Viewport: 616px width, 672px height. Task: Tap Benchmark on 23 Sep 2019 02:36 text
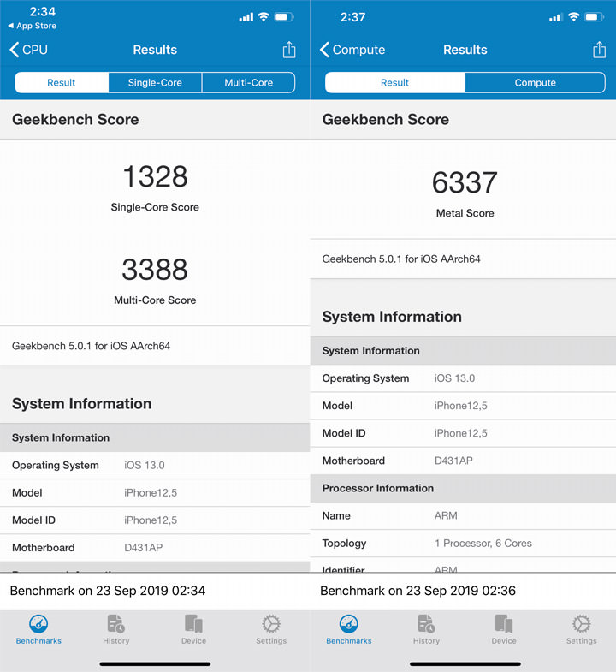418,591
